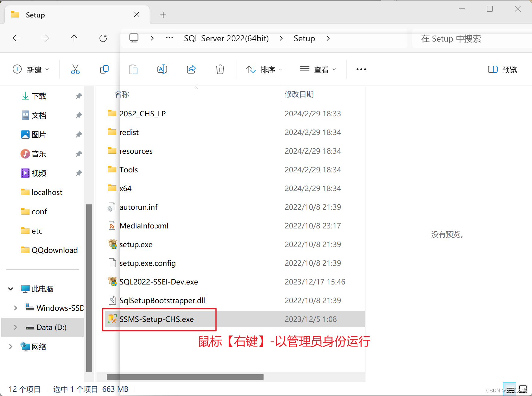Screen dimensions: 532x396
Task: Click the Setup tab
Action: (36, 14)
